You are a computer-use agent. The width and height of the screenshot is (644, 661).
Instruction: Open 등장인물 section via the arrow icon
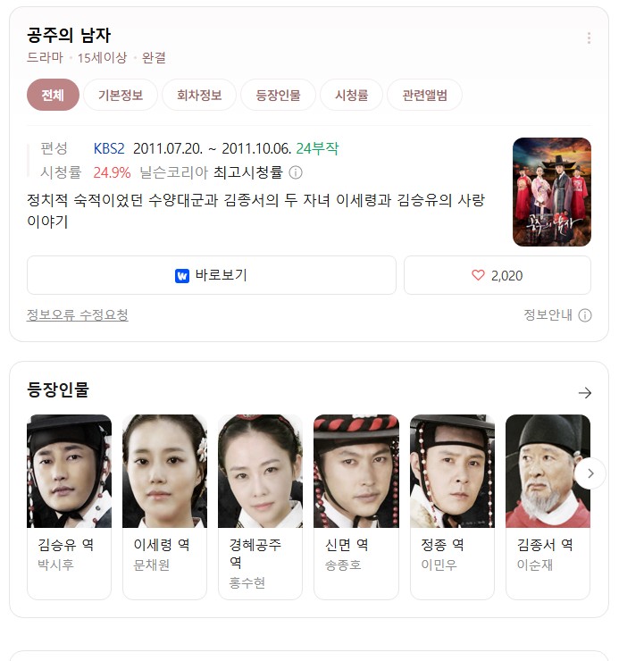pyautogui.click(x=584, y=393)
